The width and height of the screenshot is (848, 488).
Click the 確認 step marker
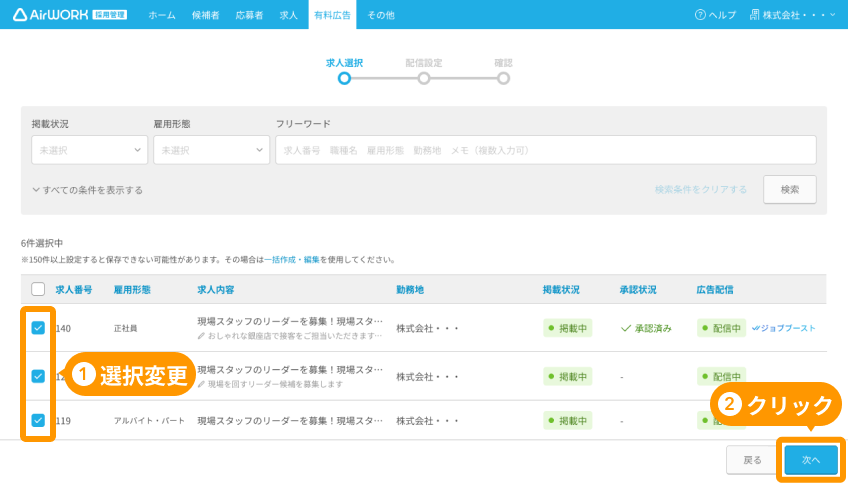(504, 78)
